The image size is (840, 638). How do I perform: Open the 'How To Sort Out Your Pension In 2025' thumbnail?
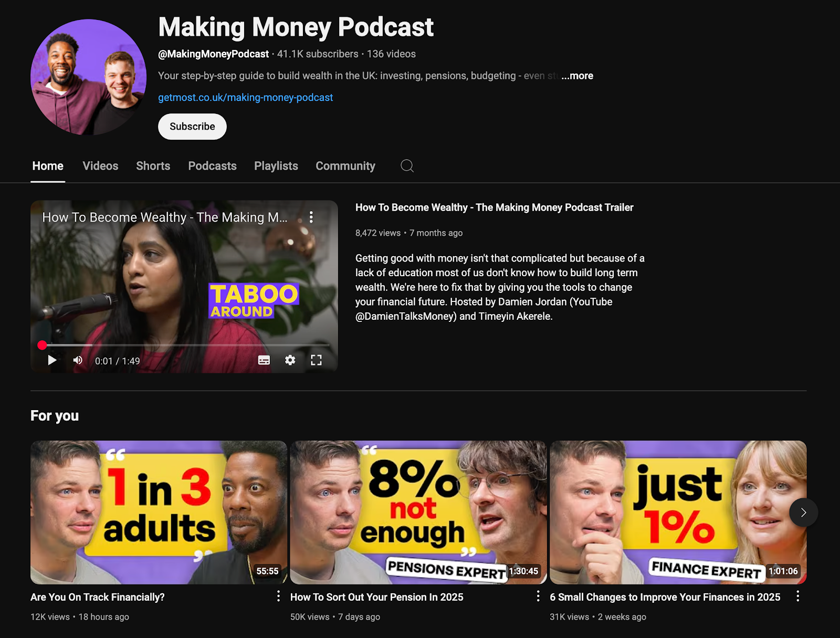click(x=417, y=512)
